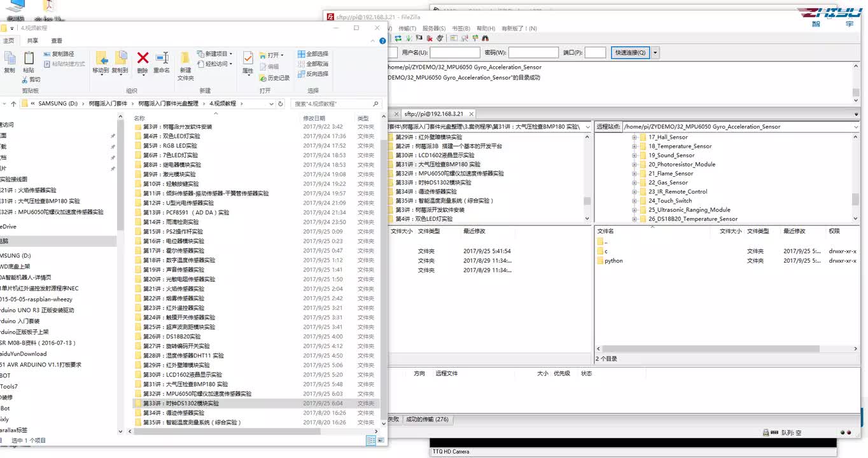Select folder 第35讲：智能温度测量系统（综合实验）
The height and width of the screenshot is (458, 868).
point(192,422)
